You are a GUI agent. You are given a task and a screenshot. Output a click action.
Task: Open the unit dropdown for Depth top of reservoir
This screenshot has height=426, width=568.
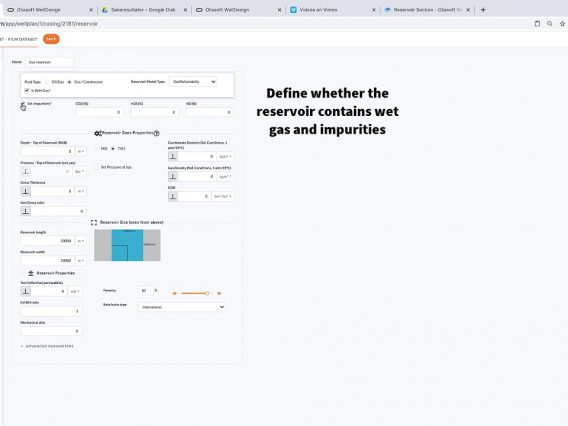[x=80, y=151]
